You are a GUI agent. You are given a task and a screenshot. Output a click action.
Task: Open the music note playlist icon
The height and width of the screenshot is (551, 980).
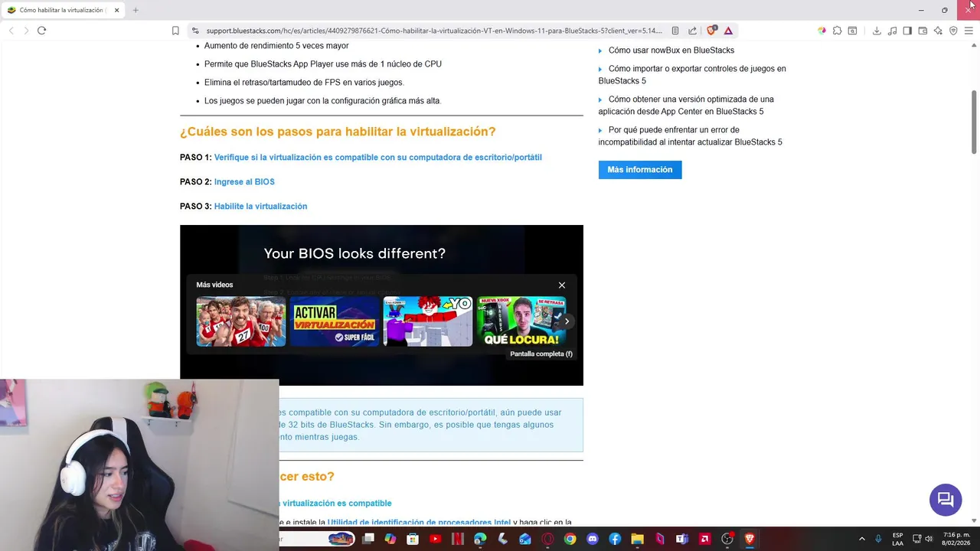[892, 31]
